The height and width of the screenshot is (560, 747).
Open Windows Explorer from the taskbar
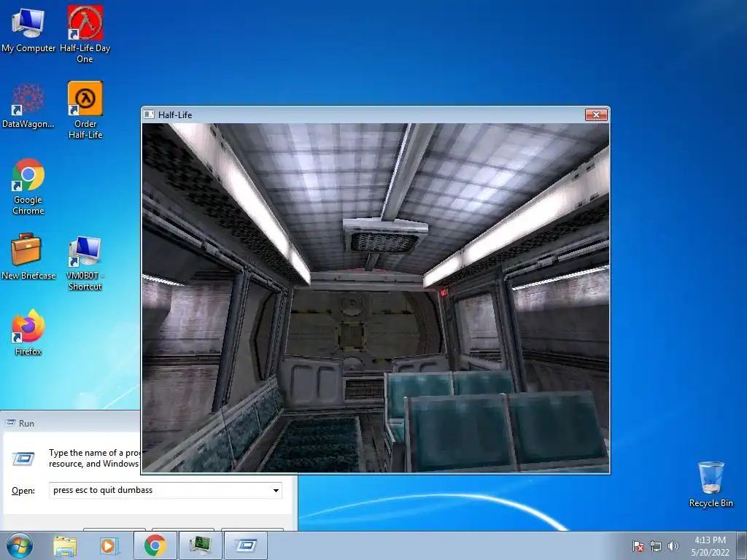click(x=65, y=545)
